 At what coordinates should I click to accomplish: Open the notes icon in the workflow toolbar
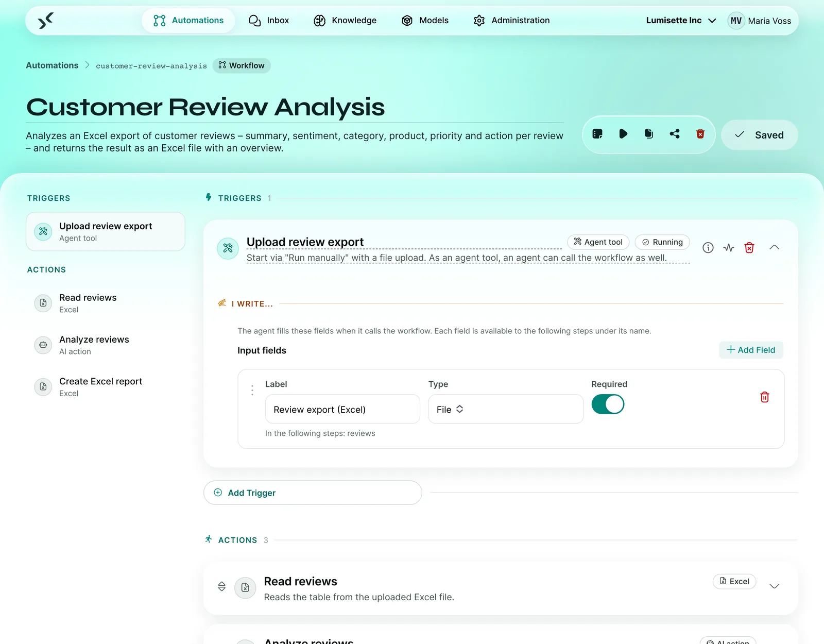[x=597, y=134]
